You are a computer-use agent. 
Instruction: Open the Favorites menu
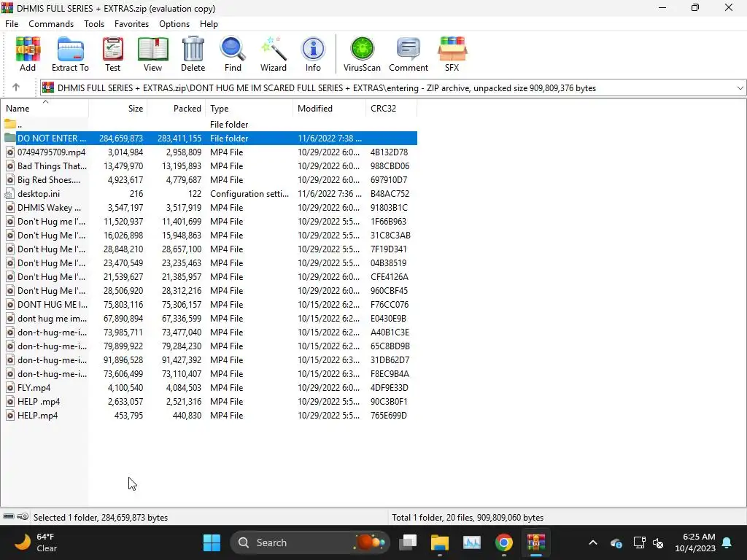131,24
